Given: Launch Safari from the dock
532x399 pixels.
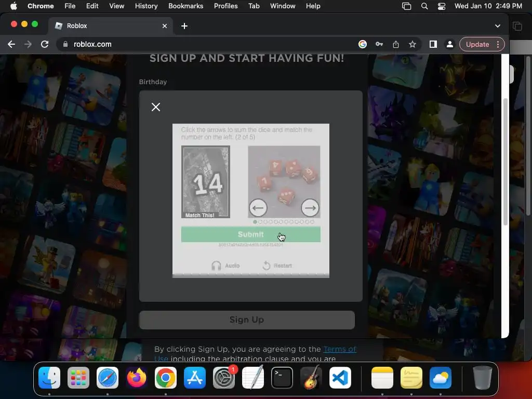Looking at the screenshot, I should (108, 378).
